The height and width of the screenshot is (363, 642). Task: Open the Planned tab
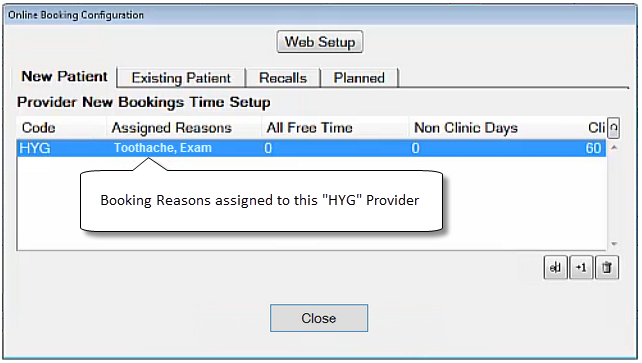359,78
